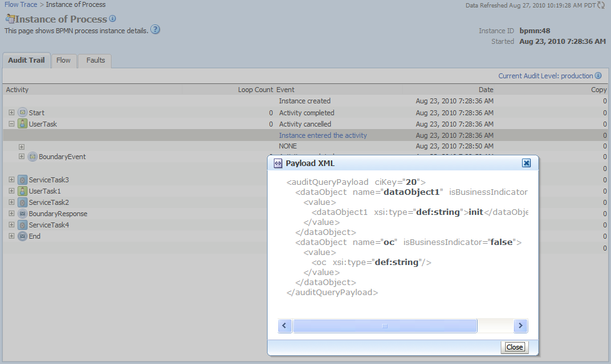Click the Payload XML dialog title icon
The height and width of the screenshot is (364, 611).
pyautogui.click(x=277, y=163)
